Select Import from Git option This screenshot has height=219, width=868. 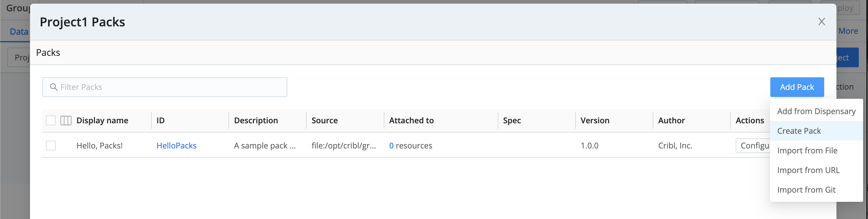(x=806, y=190)
